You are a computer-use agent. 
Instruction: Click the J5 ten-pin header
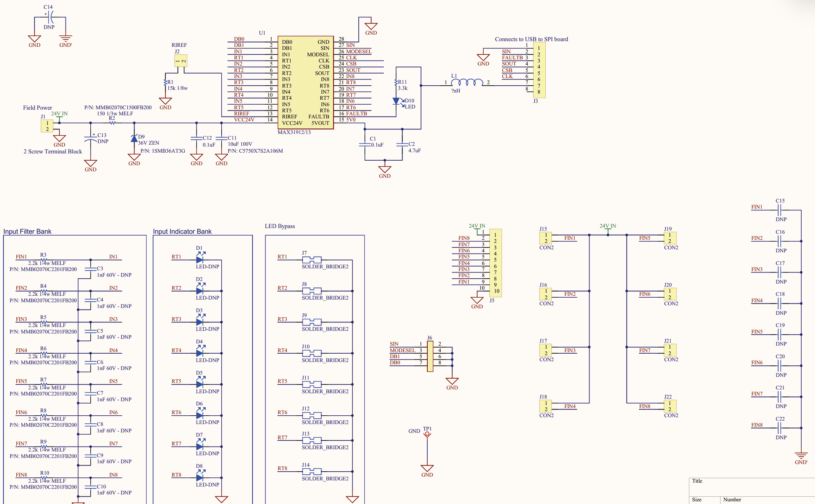(x=495, y=263)
